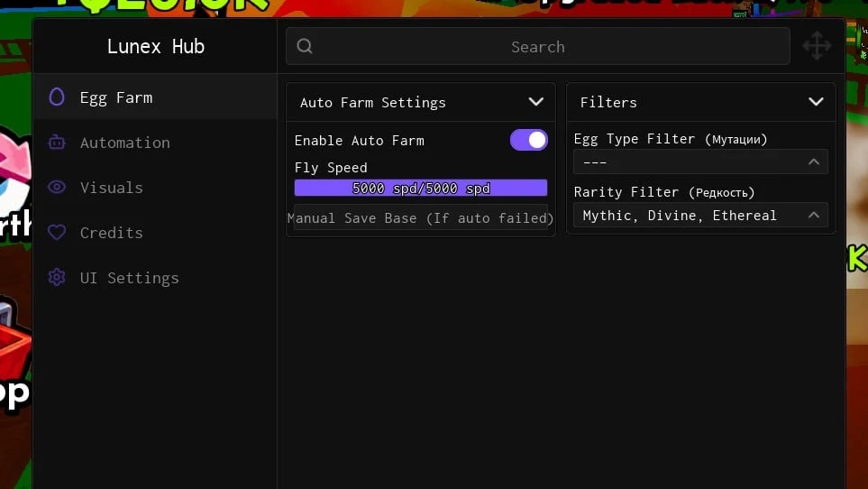Collapse the Auto Farm Settings section
868x489 pixels.
(536, 102)
